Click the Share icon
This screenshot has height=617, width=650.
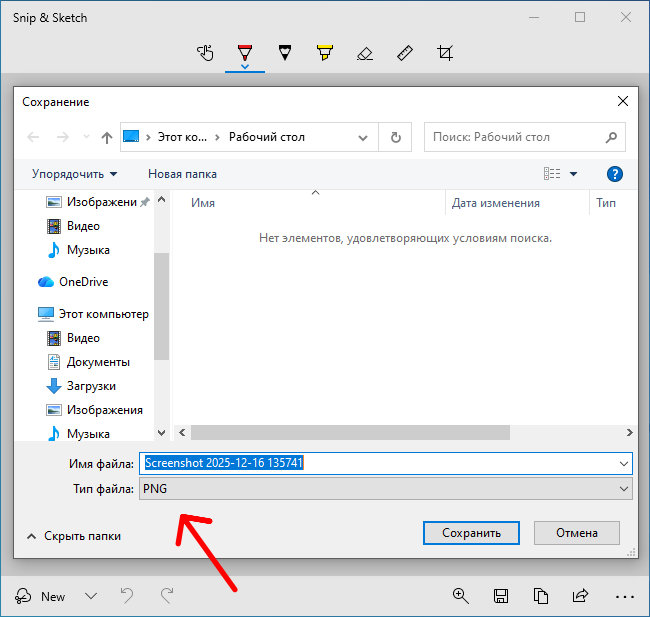pyautogui.click(x=580, y=596)
